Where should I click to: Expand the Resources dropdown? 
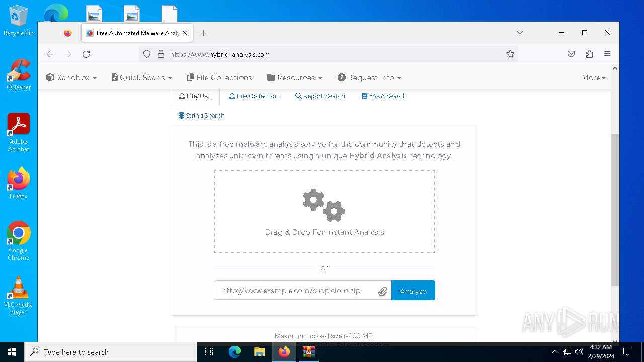tap(295, 78)
